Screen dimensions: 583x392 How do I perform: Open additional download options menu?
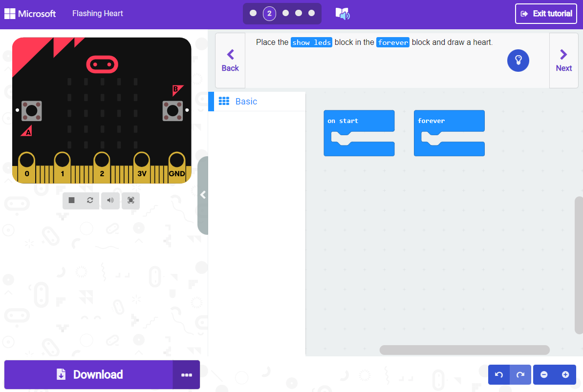186,374
